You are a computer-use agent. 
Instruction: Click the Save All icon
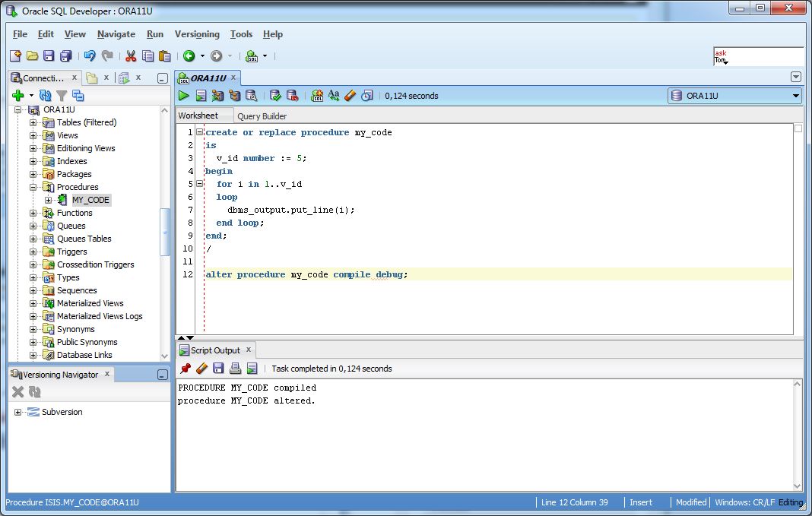point(66,56)
